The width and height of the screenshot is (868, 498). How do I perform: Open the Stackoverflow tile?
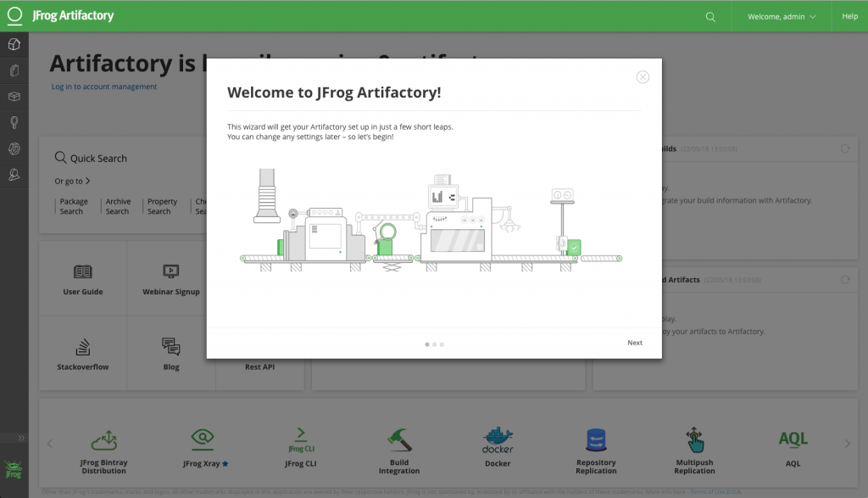click(83, 355)
